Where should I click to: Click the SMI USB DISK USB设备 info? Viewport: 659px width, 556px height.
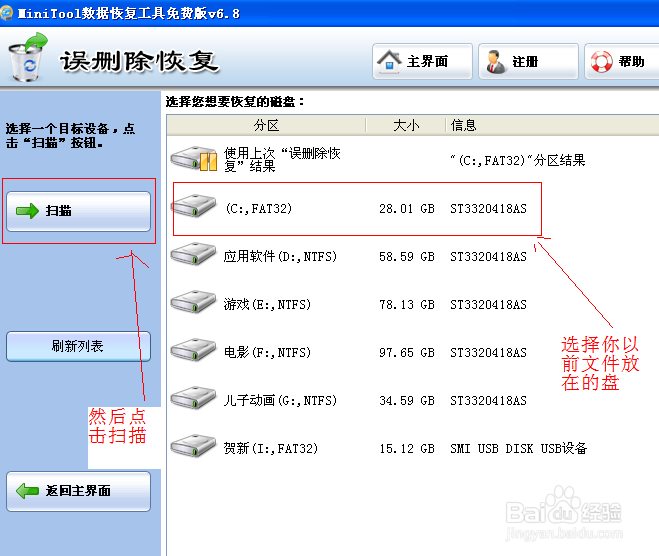519,448
